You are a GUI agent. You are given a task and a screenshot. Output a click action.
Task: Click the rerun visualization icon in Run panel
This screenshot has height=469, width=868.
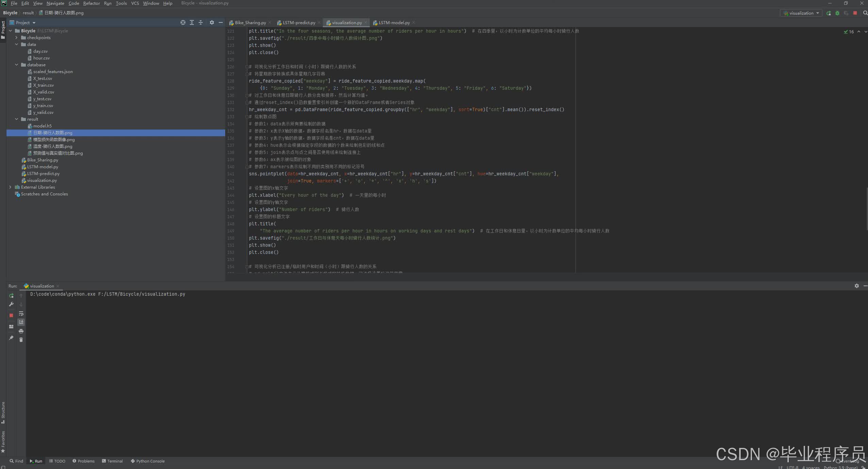coord(11,296)
